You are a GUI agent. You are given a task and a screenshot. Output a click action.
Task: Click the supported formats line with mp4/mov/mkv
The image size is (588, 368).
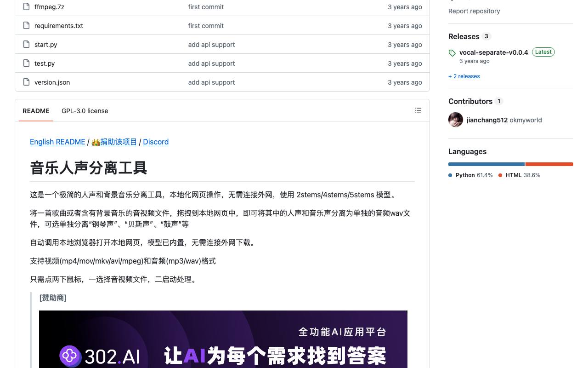pyautogui.click(x=123, y=261)
